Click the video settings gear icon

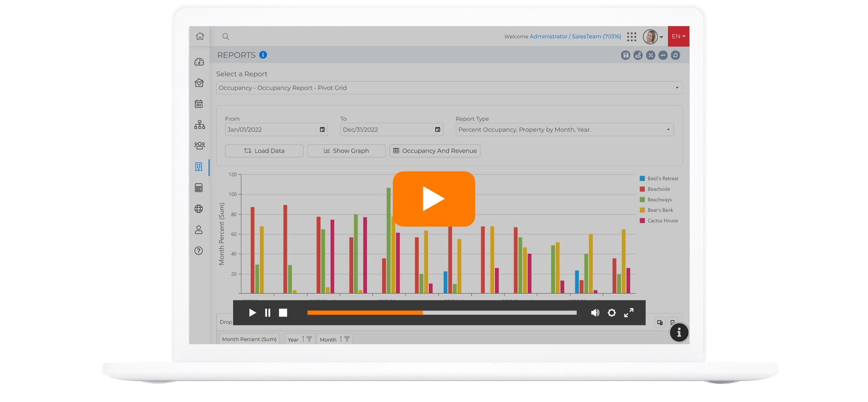point(612,313)
